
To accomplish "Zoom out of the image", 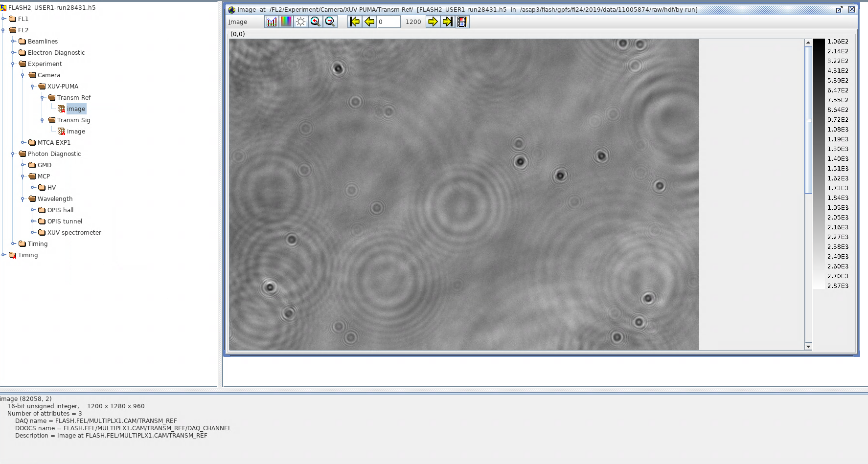I will pos(330,22).
